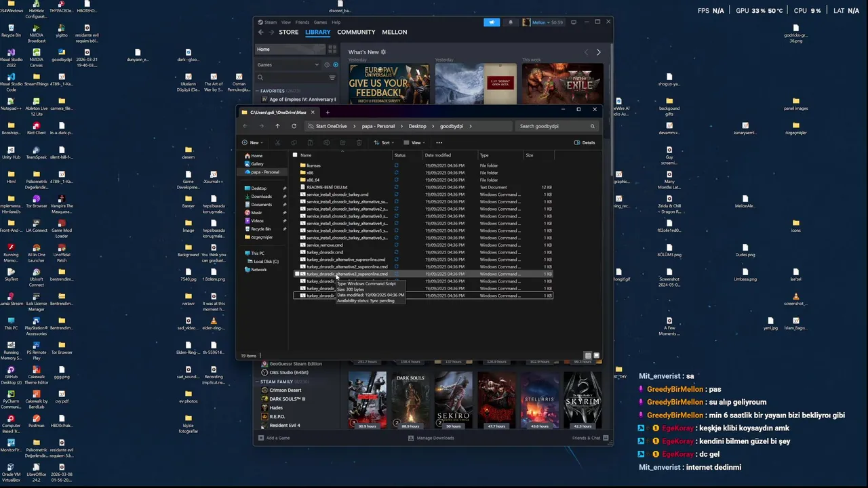Select This PC in Explorer sidebar
Screen dimensions: 868x488
pos(258,253)
